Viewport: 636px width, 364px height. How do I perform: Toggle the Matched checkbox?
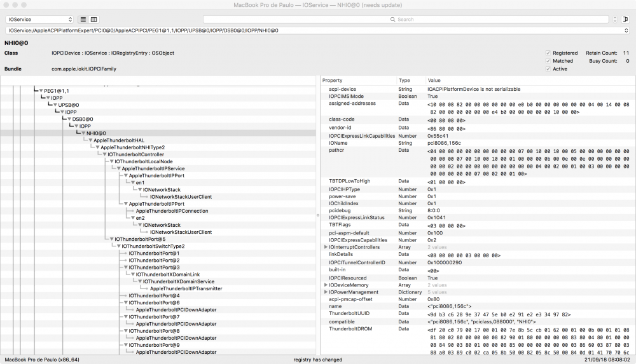click(x=548, y=61)
